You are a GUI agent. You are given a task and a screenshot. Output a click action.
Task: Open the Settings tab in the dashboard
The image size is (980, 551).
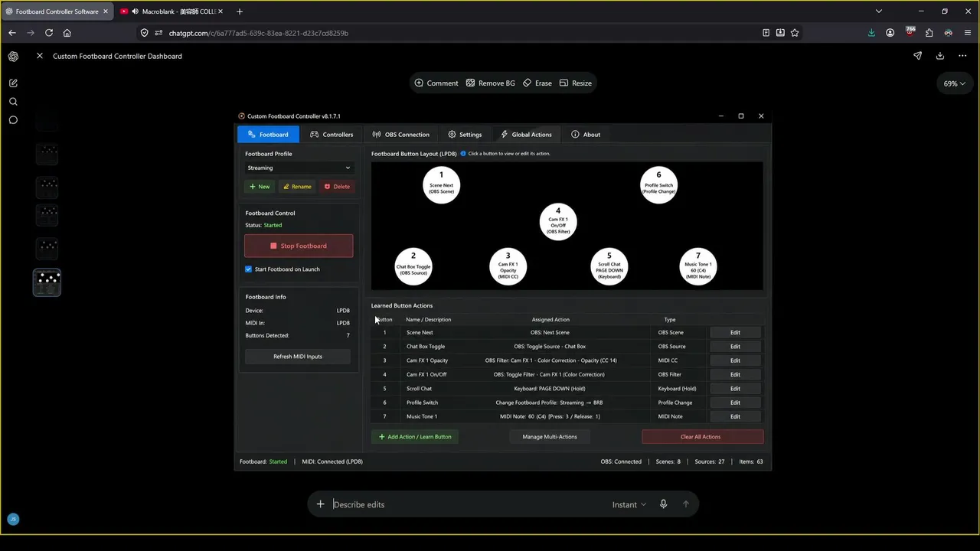(x=465, y=135)
